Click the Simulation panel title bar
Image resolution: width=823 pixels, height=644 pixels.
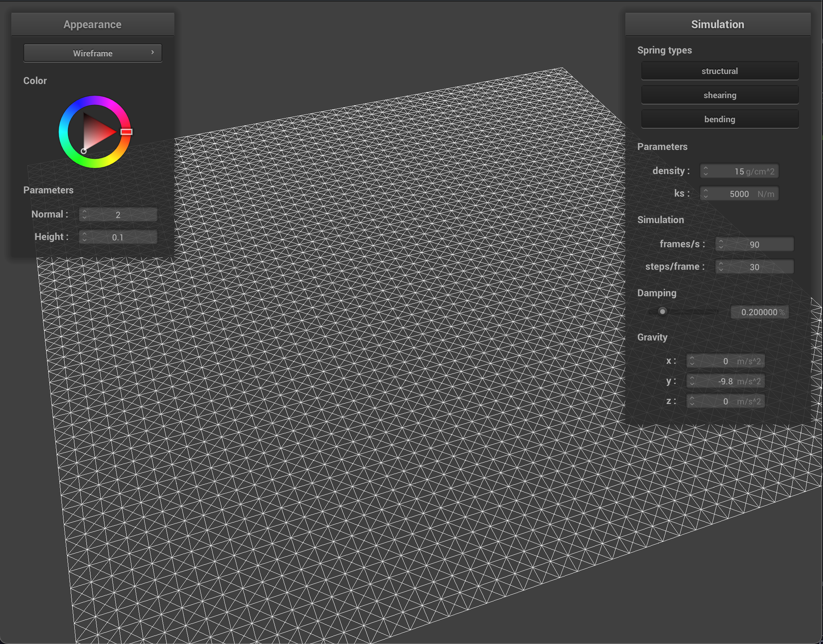[x=717, y=25]
